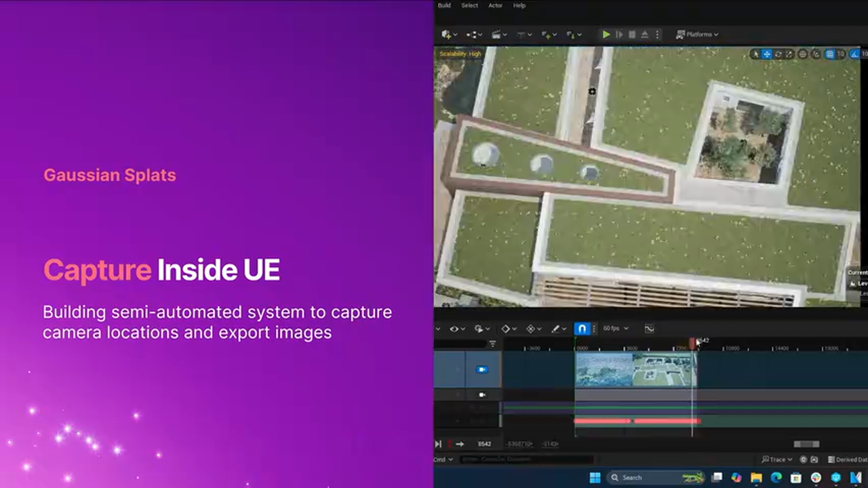868x488 pixels.
Task: Click the viewport camera speed icon
Action: coord(853,55)
